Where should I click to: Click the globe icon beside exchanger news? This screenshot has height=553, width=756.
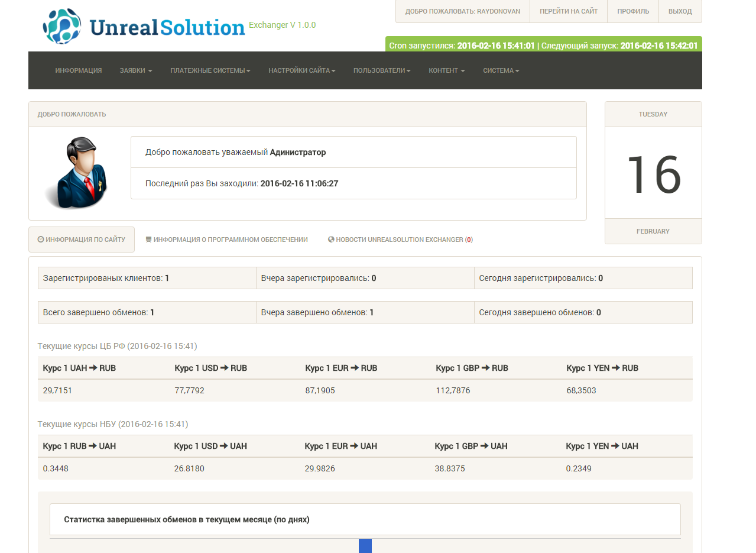coord(331,240)
